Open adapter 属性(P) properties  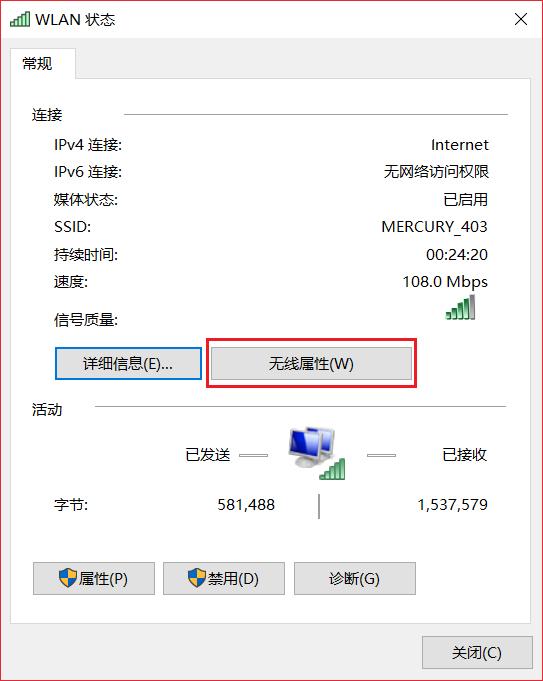coord(94,579)
